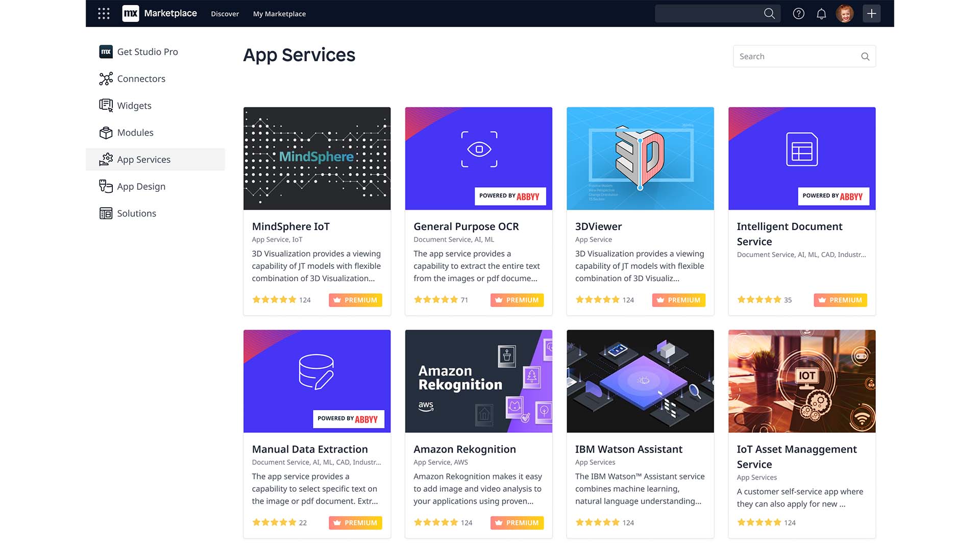
Task: Open the app launcher grid icon
Action: [x=104, y=13]
